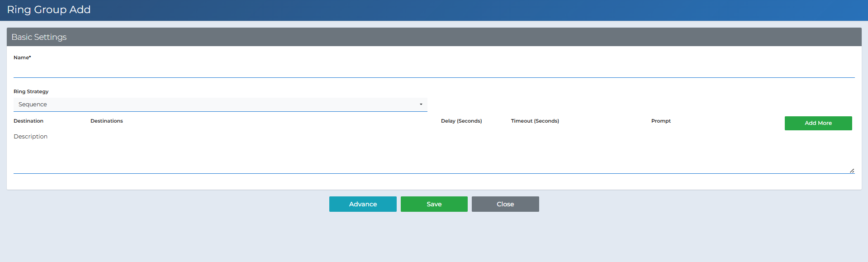
Task: Click the Delay (Seconds) column header
Action: [461, 121]
